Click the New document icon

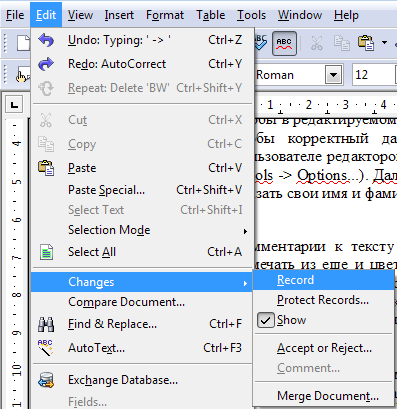point(23,43)
